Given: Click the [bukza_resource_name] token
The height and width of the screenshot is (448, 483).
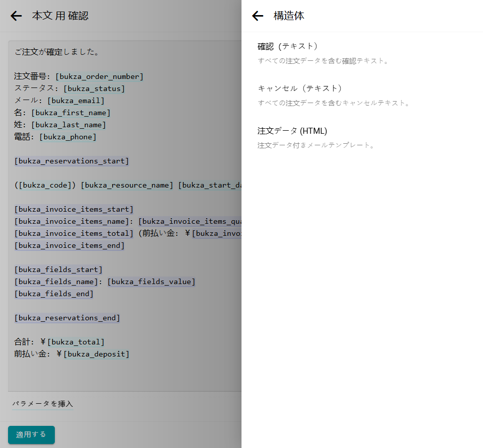Looking at the screenshot, I should coord(127,185).
